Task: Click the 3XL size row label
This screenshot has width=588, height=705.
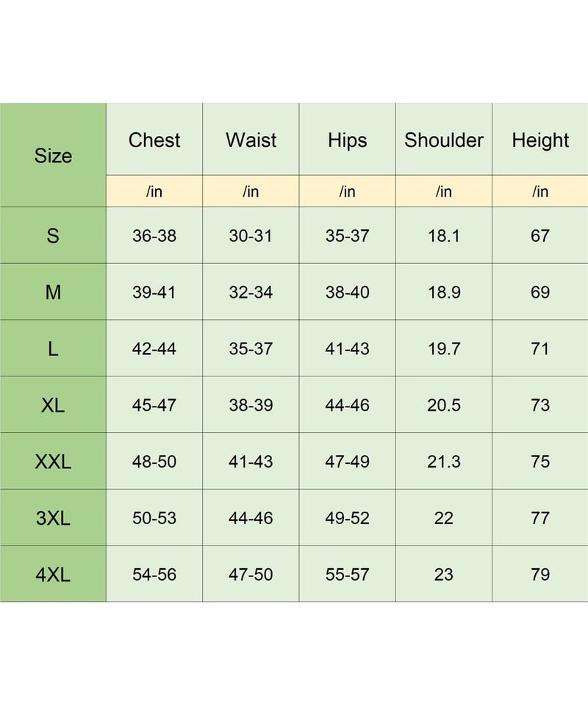Action: click(x=53, y=518)
